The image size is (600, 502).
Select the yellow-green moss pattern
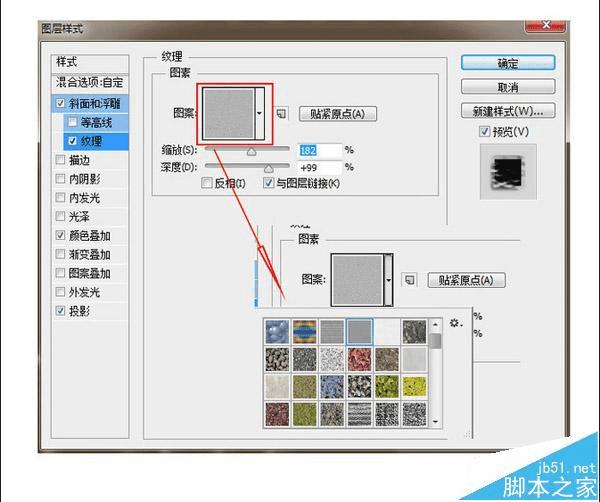pos(414,386)
